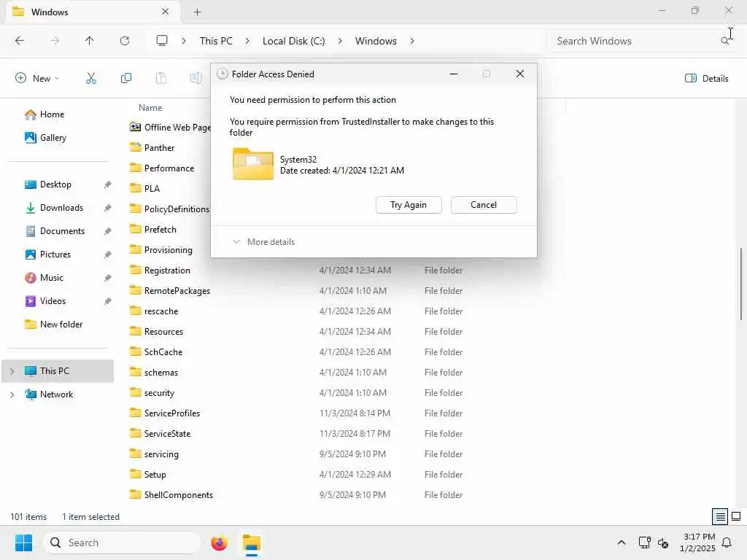Open a new Explorer tab with plus
The width and height of the screenshot is (747, 560).
click(x=197, y=12)
